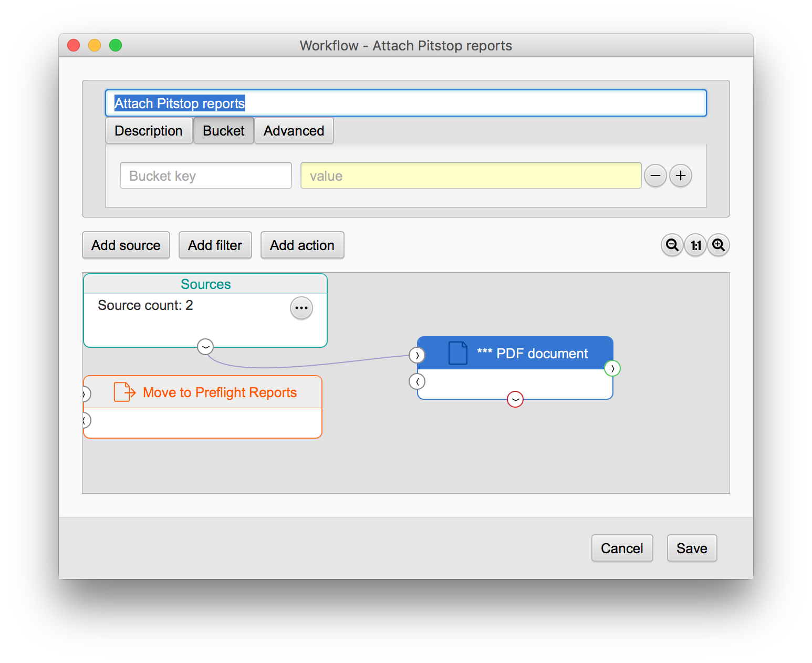Image resolution: width=812 pixels, height=663 pixels.
Task: Add a new bucket key row
Action: [x=681, y=175]
